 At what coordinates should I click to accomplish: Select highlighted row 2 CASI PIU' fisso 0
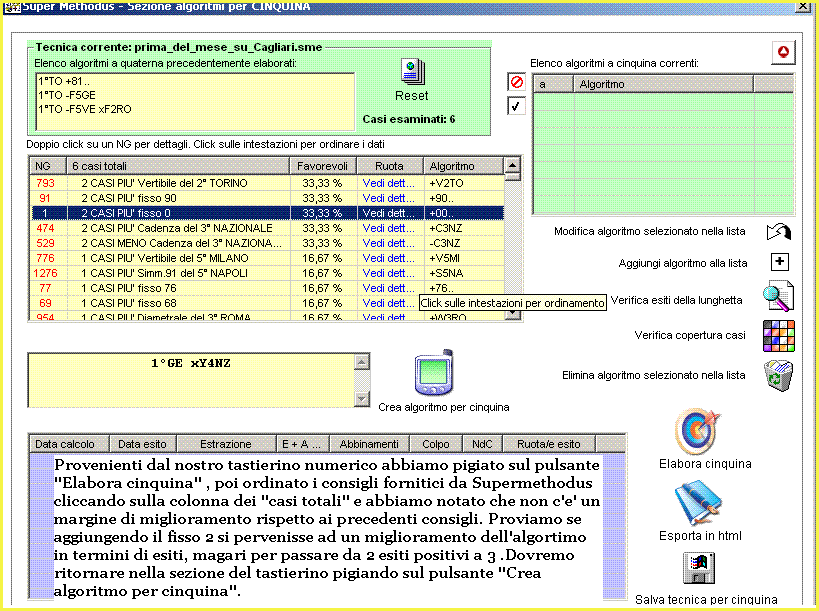click(x=267, y=213)
